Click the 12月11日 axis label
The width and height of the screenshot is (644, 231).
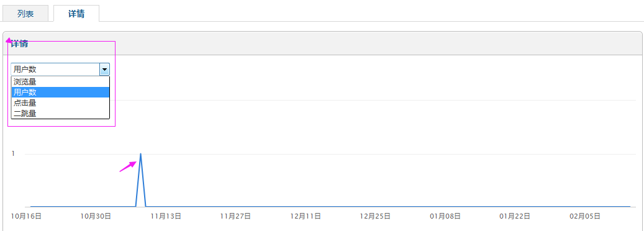[x=305, y=216]
